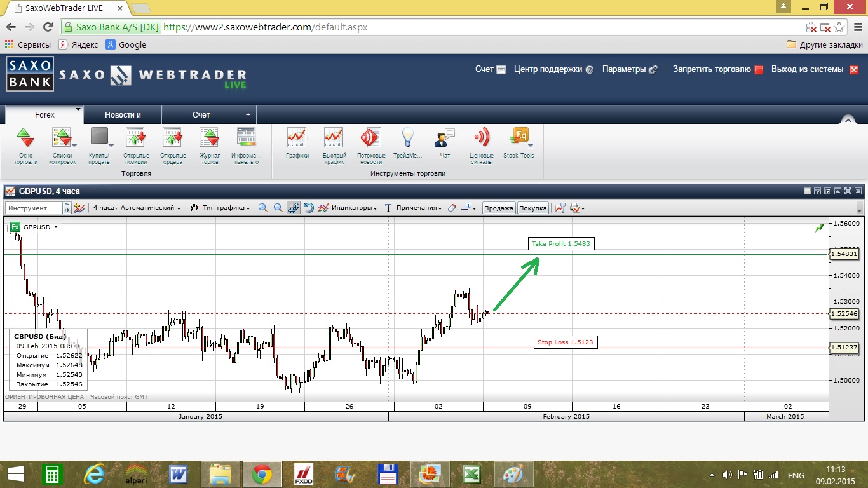Click the zoom in magnifier on chart toolbar

pos(262,208)
